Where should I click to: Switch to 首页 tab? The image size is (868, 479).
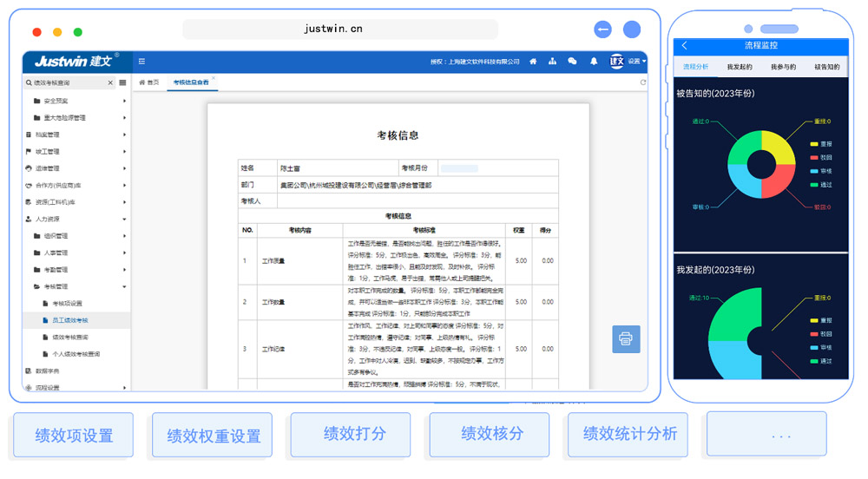pyautogui.click(x=149, y=82)
